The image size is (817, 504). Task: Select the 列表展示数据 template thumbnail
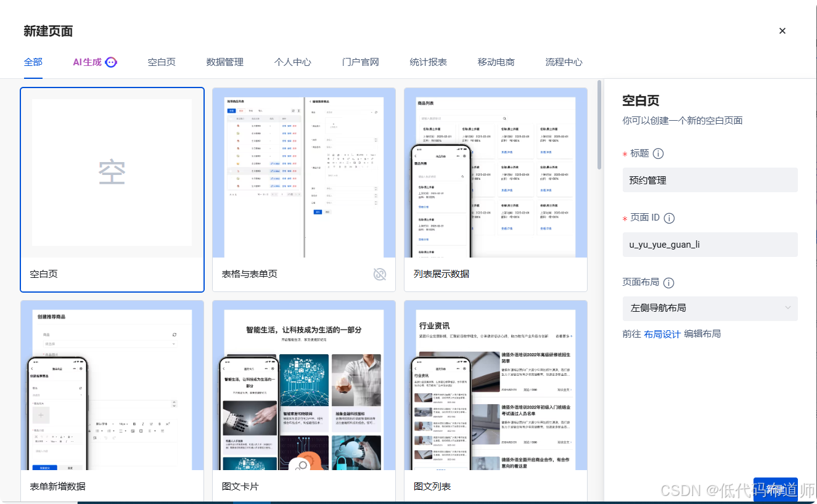(496, 173)
